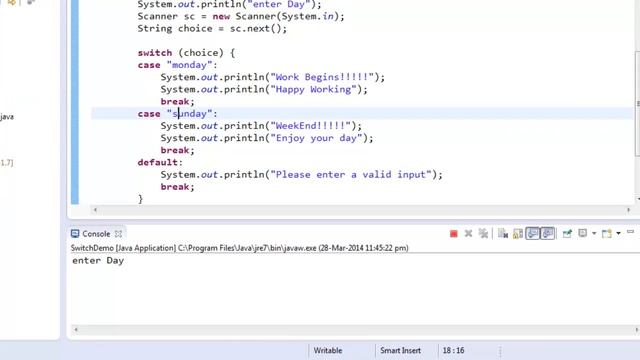Click the monitor icon on Console tab
The width and height of the screenshot is (640, 360).
tap(75, 234)
